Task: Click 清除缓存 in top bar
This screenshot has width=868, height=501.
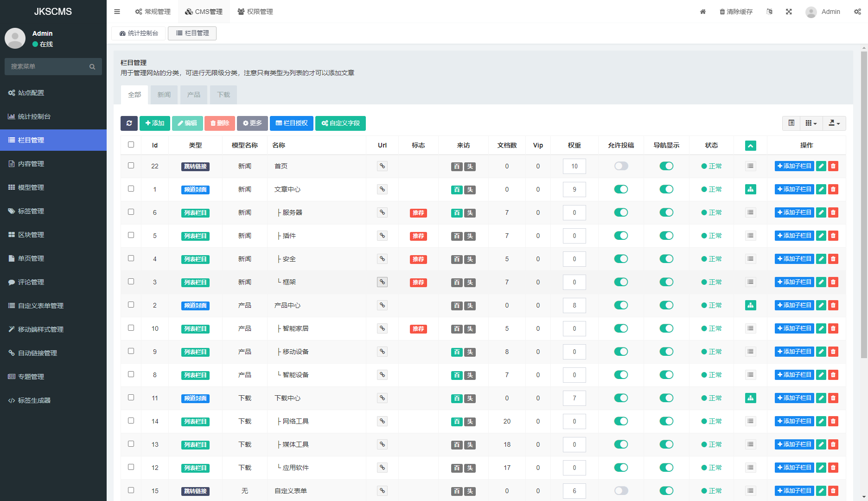Action: click(736, 12)
